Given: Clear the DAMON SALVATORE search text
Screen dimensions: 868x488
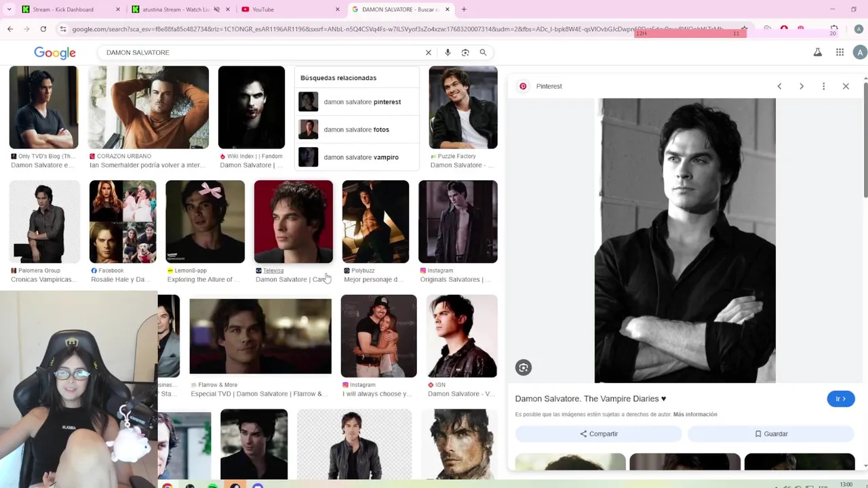Looking at the screenshot, I should (429, 52).
